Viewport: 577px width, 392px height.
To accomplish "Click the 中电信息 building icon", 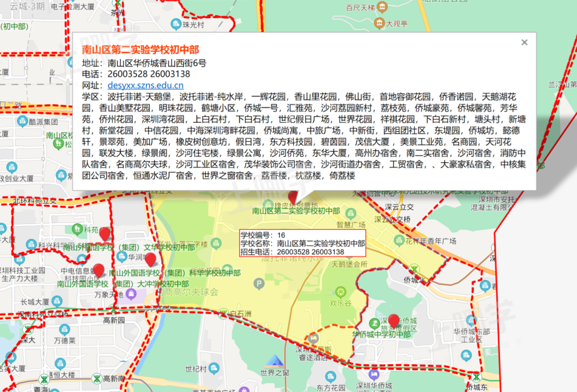I will point(81,260).
